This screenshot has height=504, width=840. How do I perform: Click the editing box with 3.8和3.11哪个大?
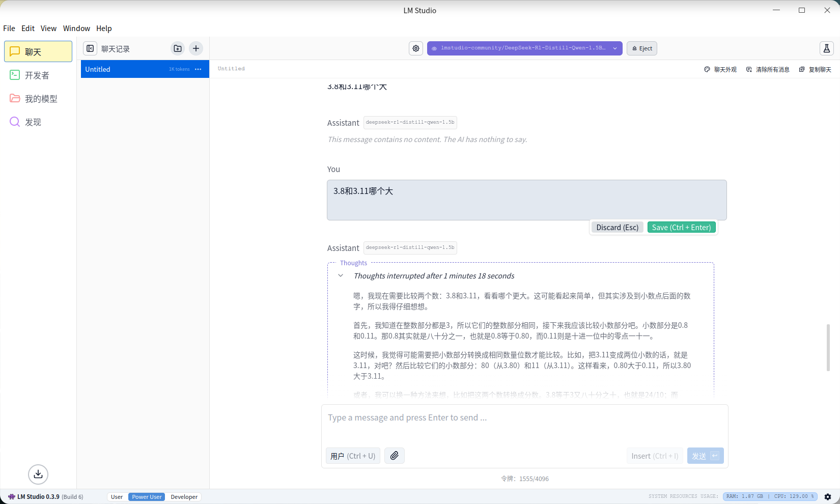point(526,200)
